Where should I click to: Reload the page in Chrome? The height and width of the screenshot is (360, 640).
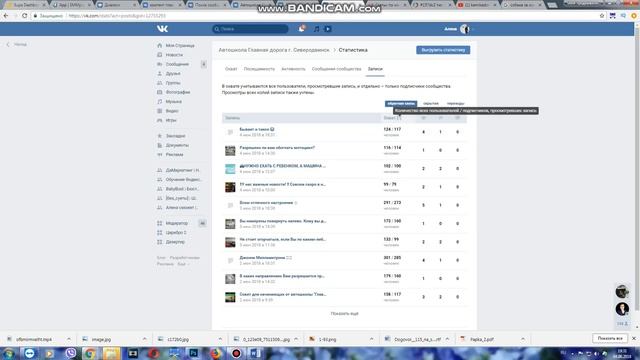click(x=25, y=16)
